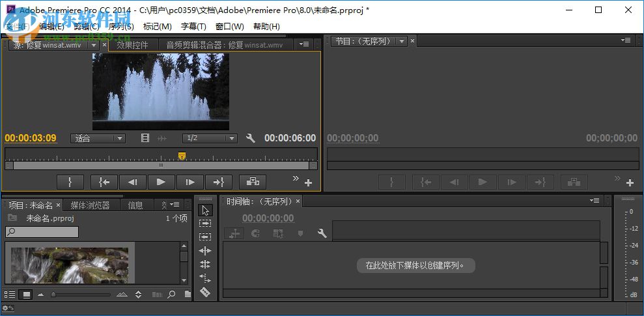
Task: Click Sort Icons button in Project panel
Action: click(x=139, y=294)
